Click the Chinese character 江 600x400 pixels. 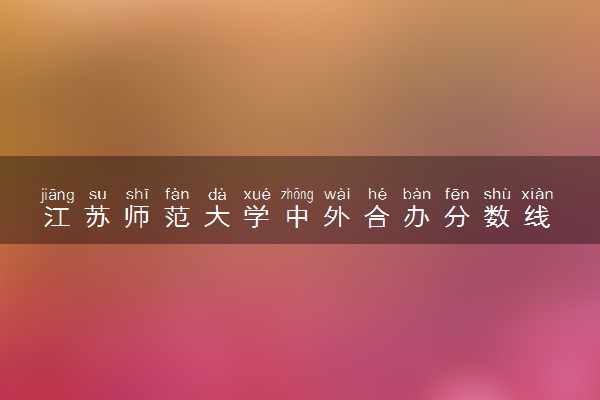(57, 217)
